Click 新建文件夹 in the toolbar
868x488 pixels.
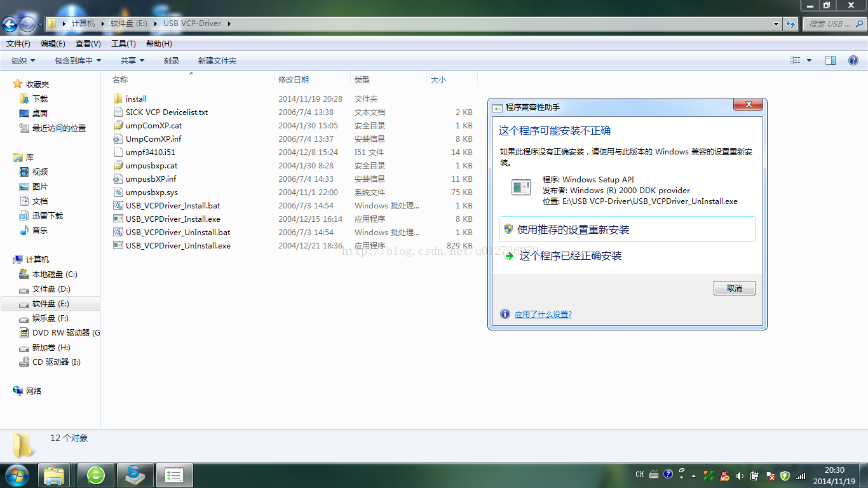tap(217, 60)
